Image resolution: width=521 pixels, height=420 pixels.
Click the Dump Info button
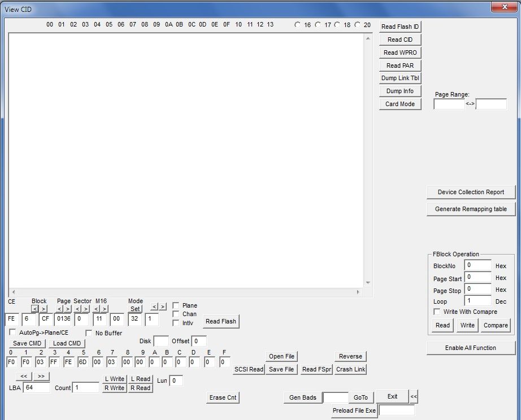400,91
